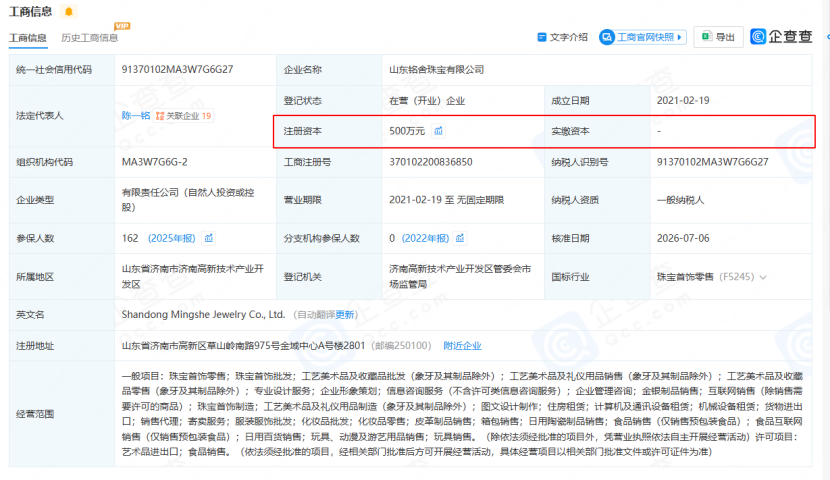Expand the 珠宝首饰零售 industry dropdown

(x=763, y=277)
